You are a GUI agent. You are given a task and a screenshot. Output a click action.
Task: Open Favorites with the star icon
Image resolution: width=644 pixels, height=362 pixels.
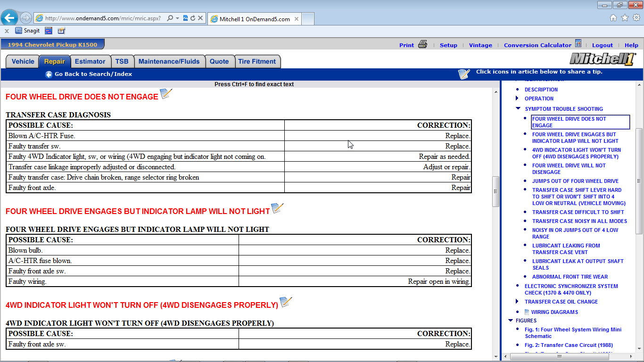pos(625,18)
